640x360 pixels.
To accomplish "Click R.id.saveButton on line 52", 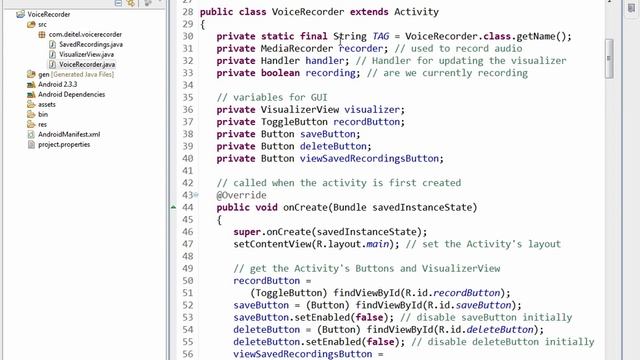I will (x=469, y=305).
